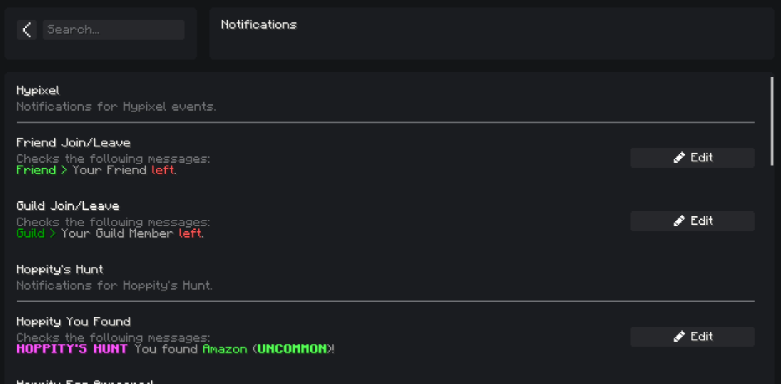Image resolution: width=781 pixels, height=384 pixels.
Task: Edit the Guild Join/Leave notification
Action: click(692, 221)
